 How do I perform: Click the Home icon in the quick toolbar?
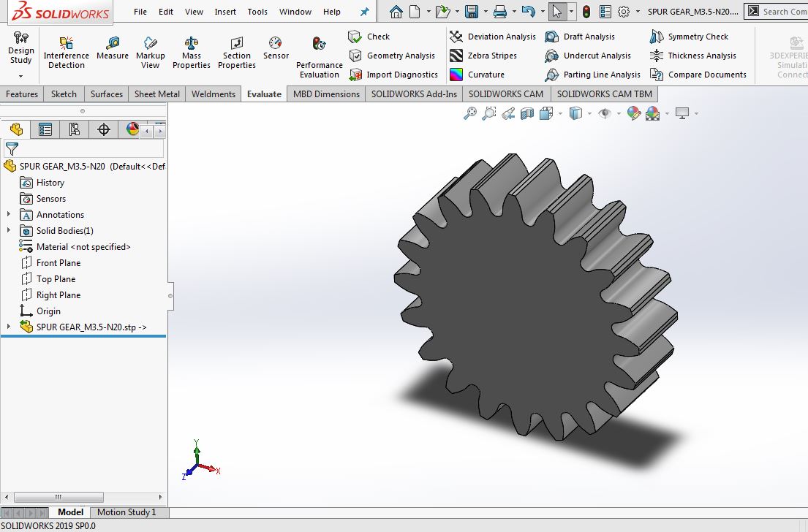[396, 12]
